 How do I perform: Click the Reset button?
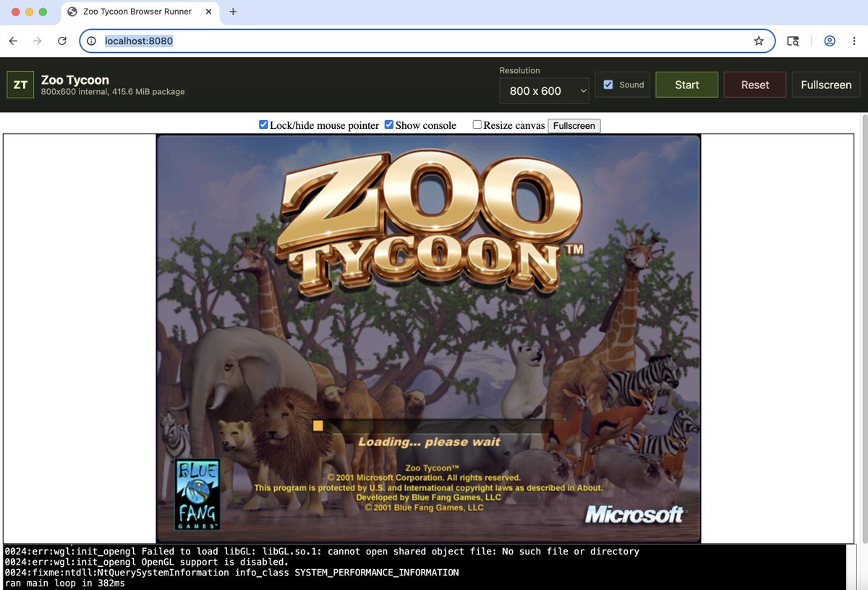(x=755, y=85)
